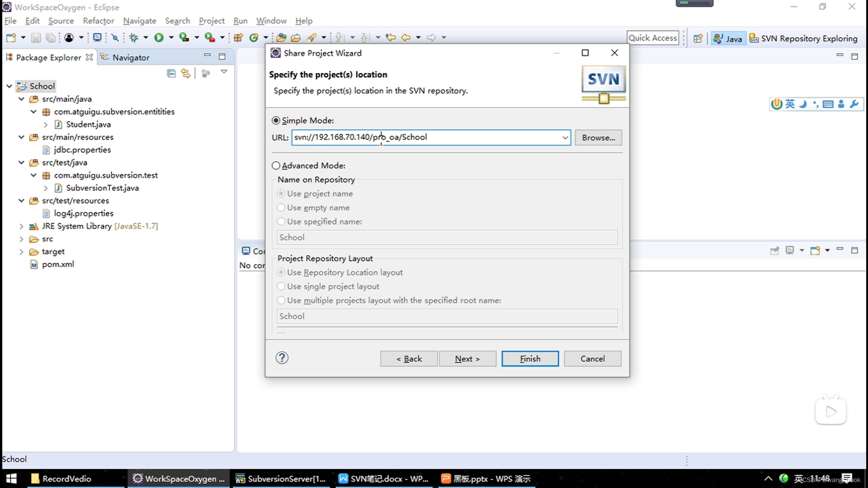This screenshot has height=488, width=868.
Task: Toggle Link with Editor in Package Explorer
Action: (185, 73)
